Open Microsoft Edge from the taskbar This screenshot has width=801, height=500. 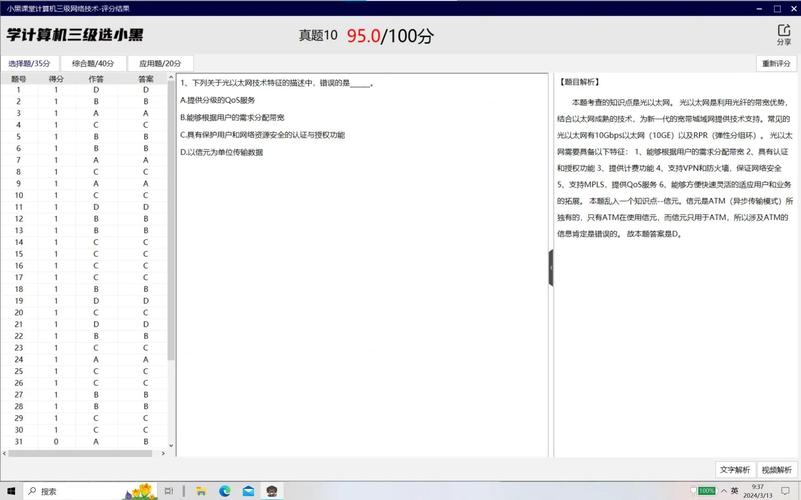(x=225, y=491)
